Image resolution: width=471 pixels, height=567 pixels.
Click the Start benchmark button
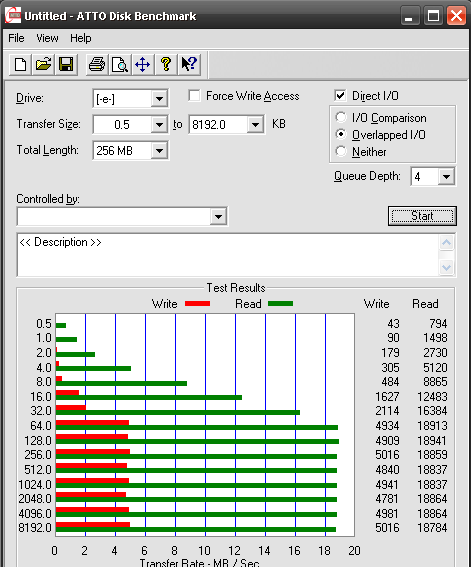point(422,216)
